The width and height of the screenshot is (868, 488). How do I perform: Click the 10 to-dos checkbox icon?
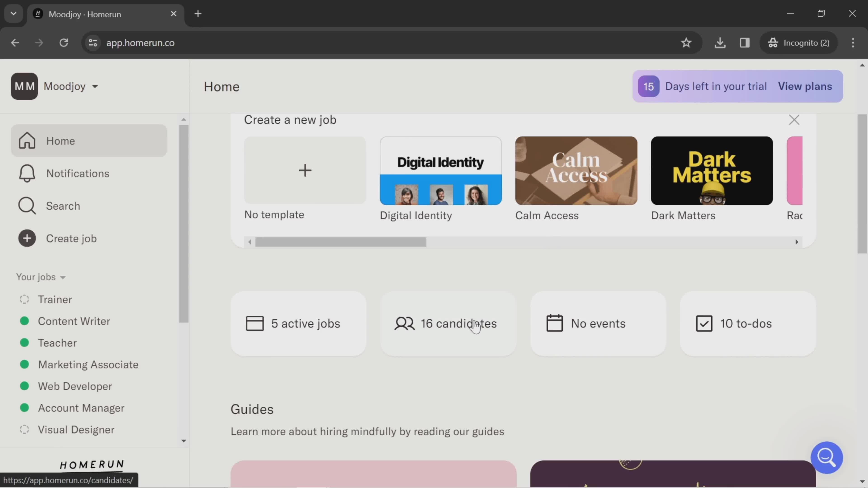pos(705,323)
